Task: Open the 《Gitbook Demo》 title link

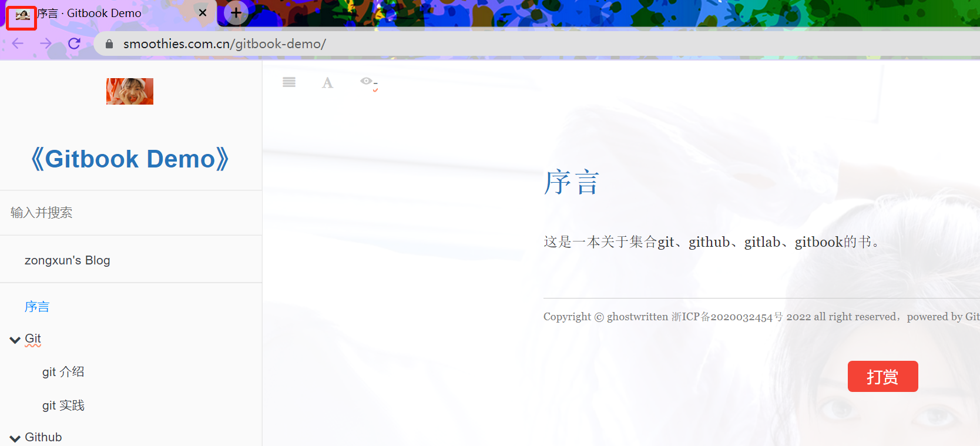Action: pos(130,159)
